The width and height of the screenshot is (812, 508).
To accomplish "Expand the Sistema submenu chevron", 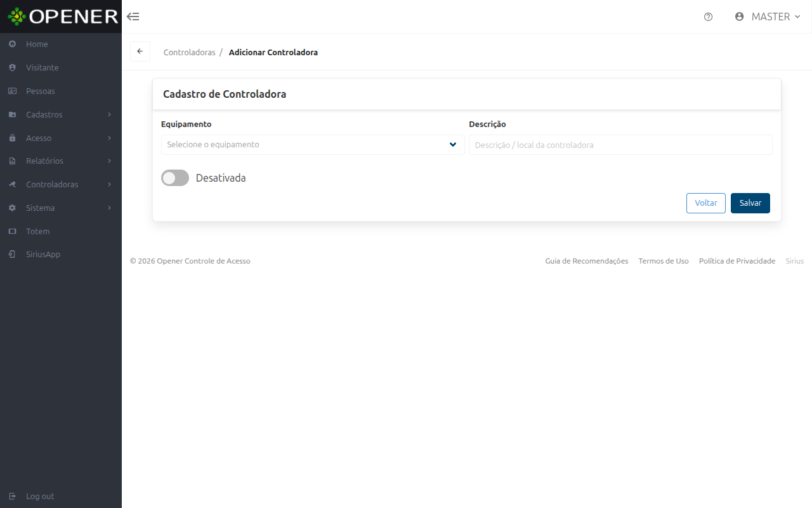I will (x=110, y=208).
